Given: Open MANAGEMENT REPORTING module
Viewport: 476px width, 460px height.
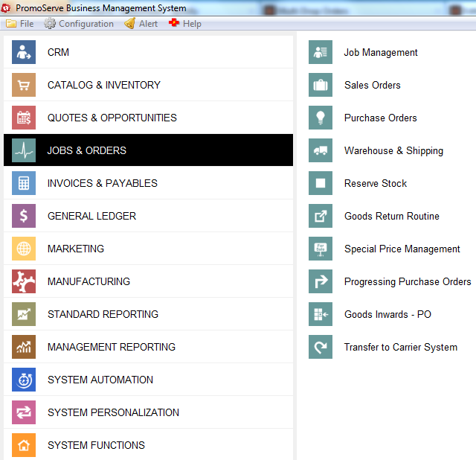Looking at the screenshot, I should coord(149,347).
